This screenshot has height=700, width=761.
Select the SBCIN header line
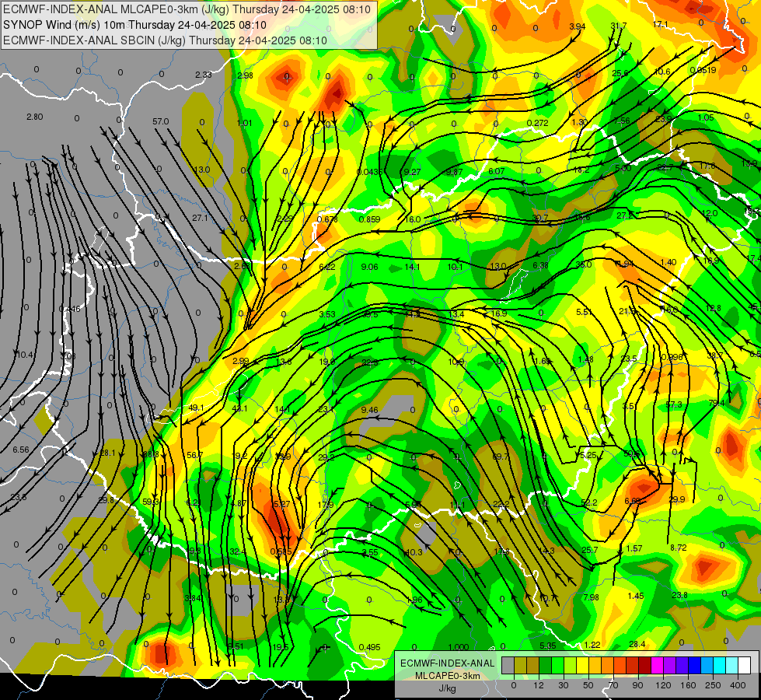[x=165, y=40]
